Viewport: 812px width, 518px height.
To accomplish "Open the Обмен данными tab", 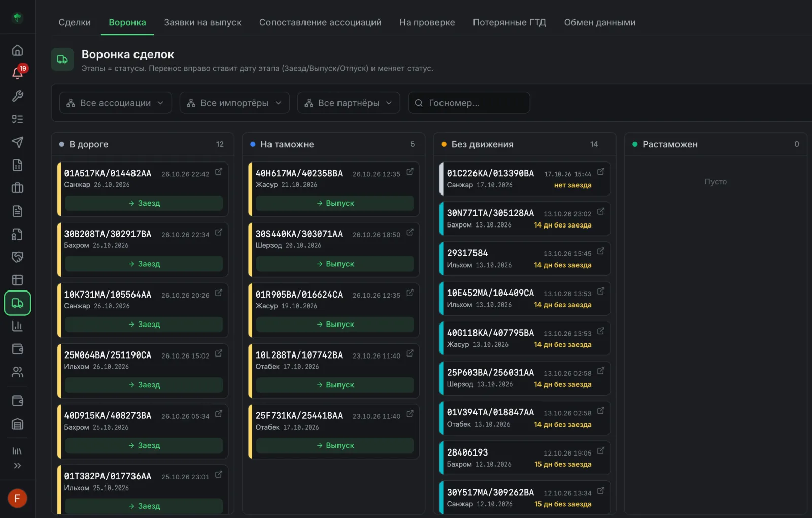I will coord(600,22).
